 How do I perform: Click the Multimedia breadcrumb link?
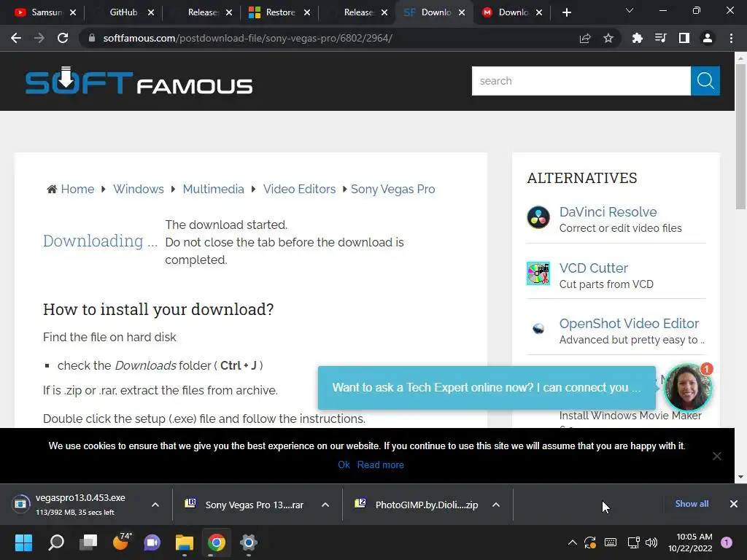(x=214, y=189)
